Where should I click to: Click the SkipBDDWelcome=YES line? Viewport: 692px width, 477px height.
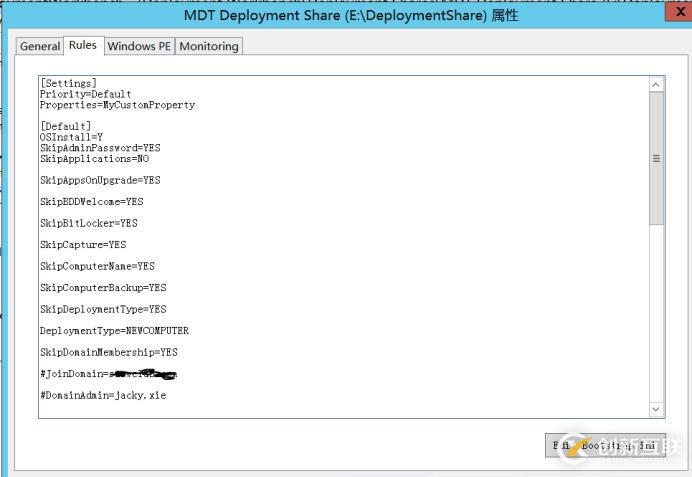coord(92,202)
